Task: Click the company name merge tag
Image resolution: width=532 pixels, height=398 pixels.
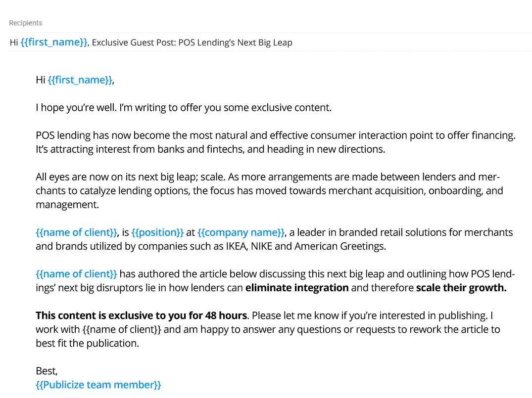Action: (x=241, y=232)
